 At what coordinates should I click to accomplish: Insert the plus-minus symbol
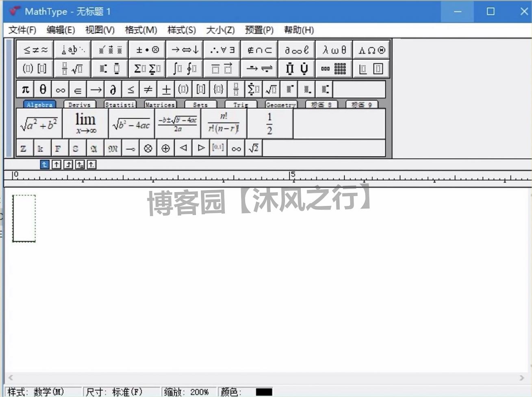166,89
